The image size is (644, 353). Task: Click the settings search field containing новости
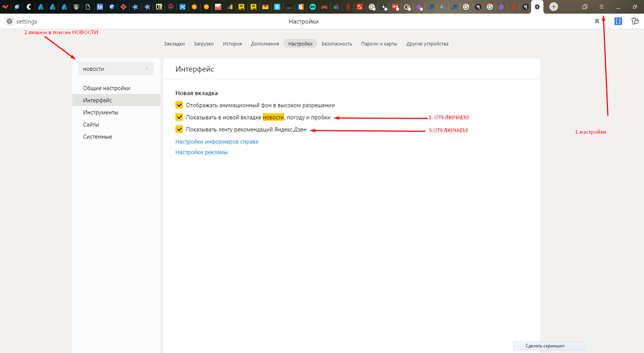116,69
